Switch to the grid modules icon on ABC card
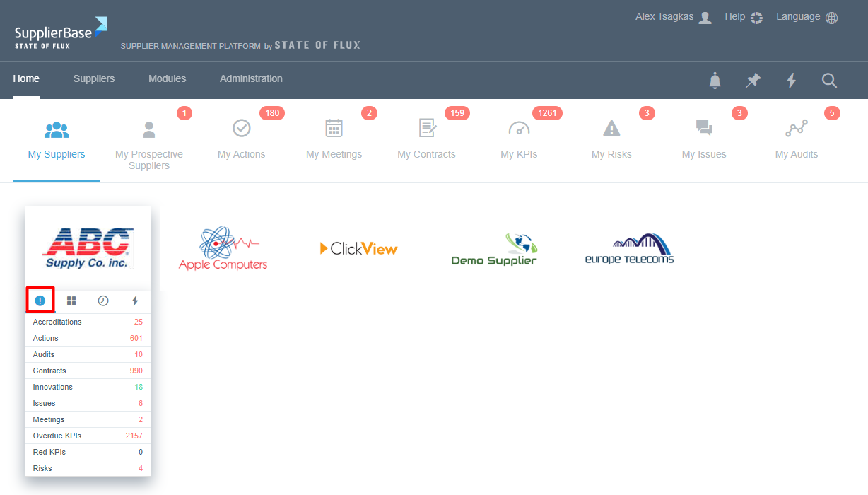Image resolution: width=868 pixels, height=495 pixels. pos(71,301)
